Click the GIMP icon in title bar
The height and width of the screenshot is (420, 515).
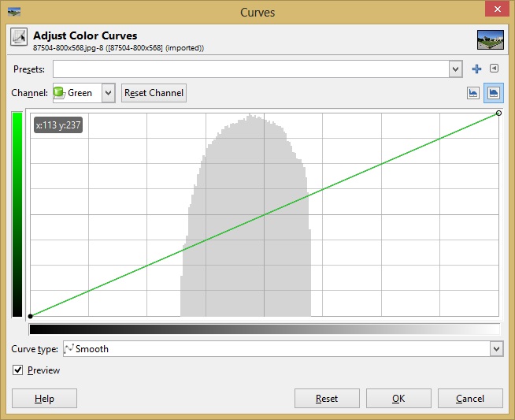click(x=13, y=12)
